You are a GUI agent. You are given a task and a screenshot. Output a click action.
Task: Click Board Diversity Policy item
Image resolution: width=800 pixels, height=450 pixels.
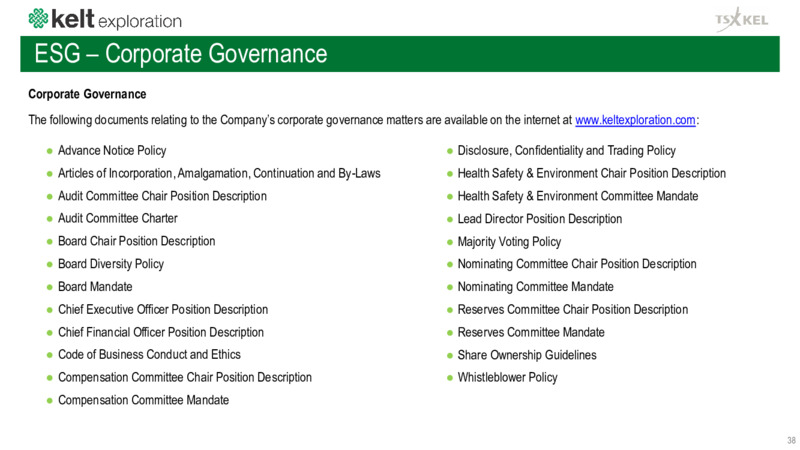pyautogui.click(x=111, y=264)
